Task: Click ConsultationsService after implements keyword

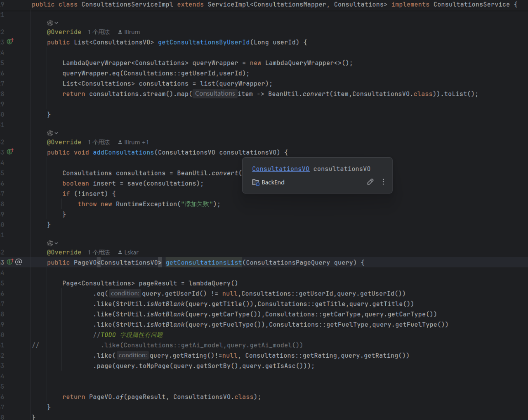Action: pyautogui.click(x=471, y=5)
